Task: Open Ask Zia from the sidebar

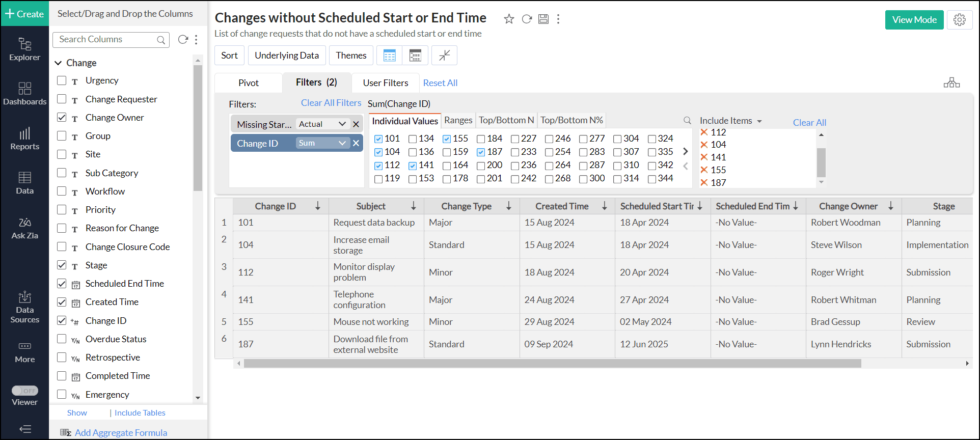Action: click(24, 228)
